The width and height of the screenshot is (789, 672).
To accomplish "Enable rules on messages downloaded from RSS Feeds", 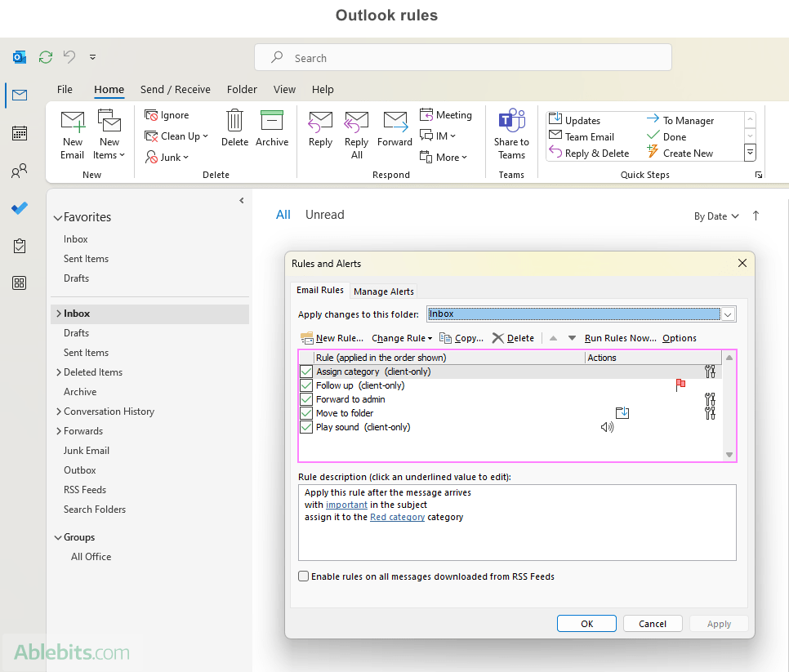I will tap(303, 576).
